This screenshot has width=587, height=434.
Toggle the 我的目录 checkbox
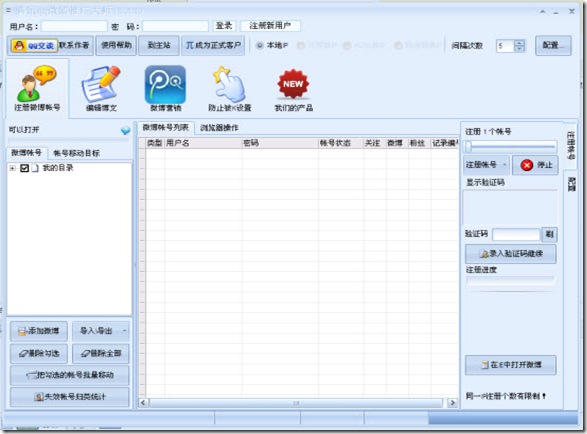pos(24,168)
